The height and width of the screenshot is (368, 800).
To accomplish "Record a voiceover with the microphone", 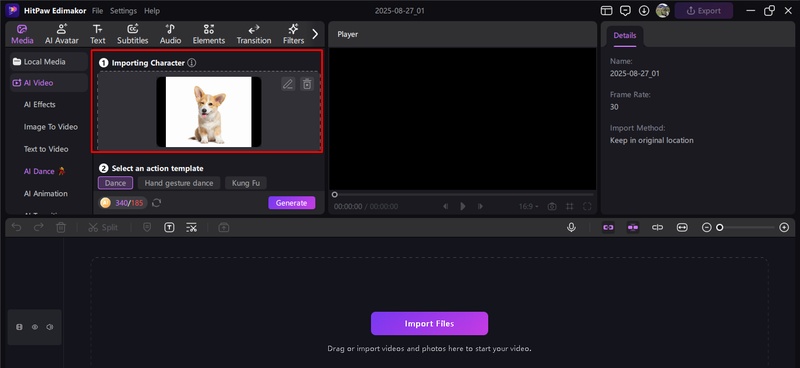I will (571, 228).
